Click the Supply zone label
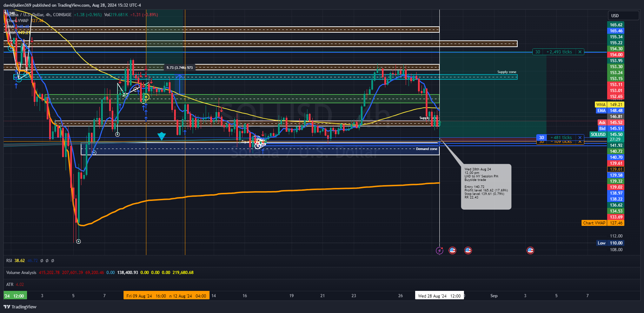This screenshot has width=644, height=313. (506, 72)
